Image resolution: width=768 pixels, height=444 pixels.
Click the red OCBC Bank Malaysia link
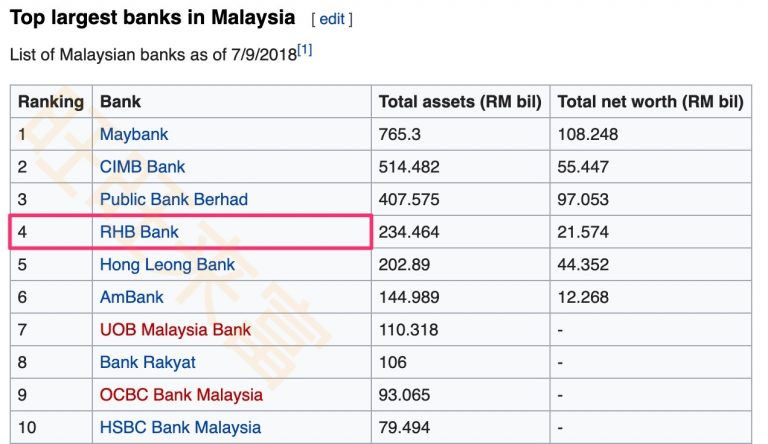pos(181,395)
